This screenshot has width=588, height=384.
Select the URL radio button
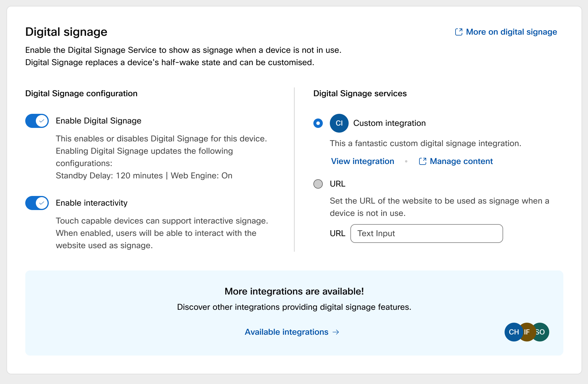coord(318,184)
